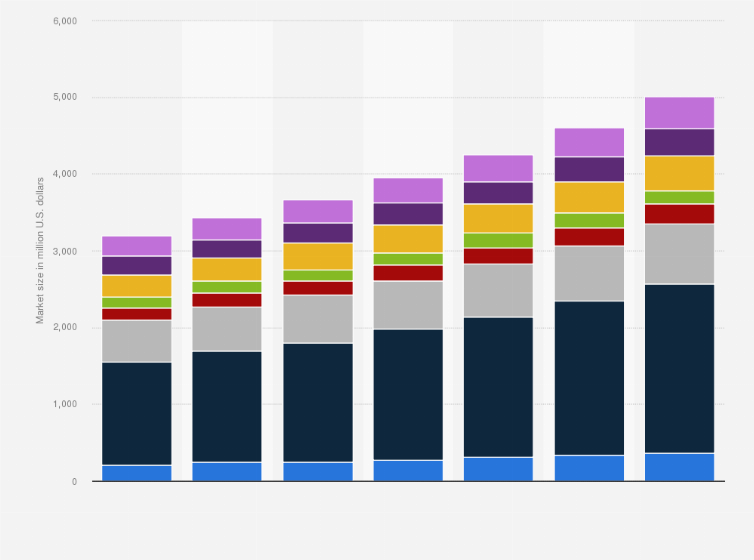Image resolution: width=754 pixels, height=560 pixels.
Task: Select the bright blue bottom segment of the second bar
Action: [227, 471]
